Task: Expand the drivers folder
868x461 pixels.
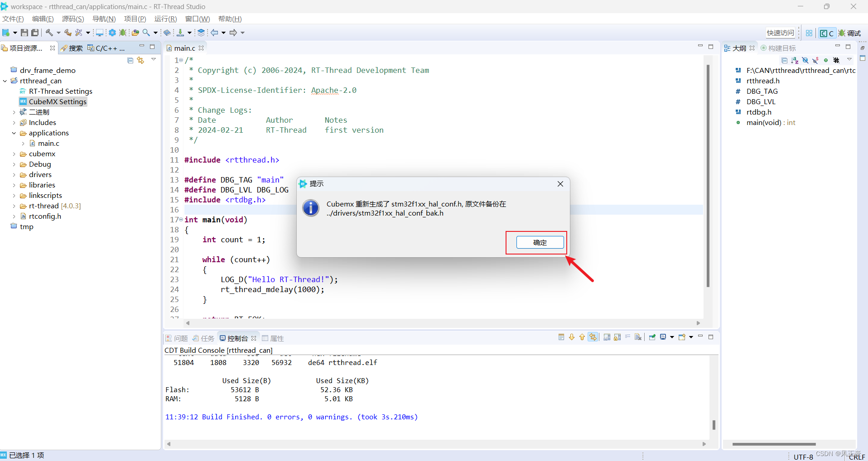Action: pos(14,175)
